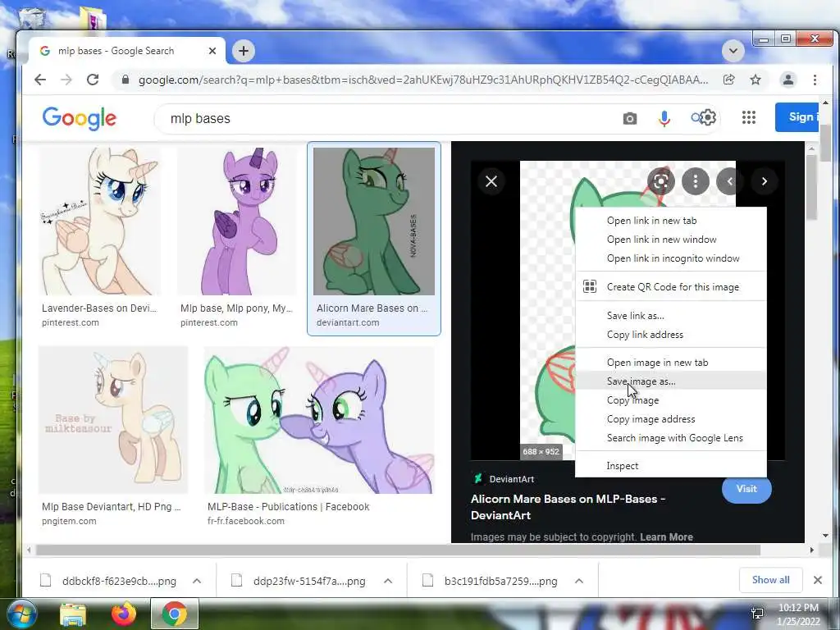Launch Firefox from the taskbar

pos(123,614)
